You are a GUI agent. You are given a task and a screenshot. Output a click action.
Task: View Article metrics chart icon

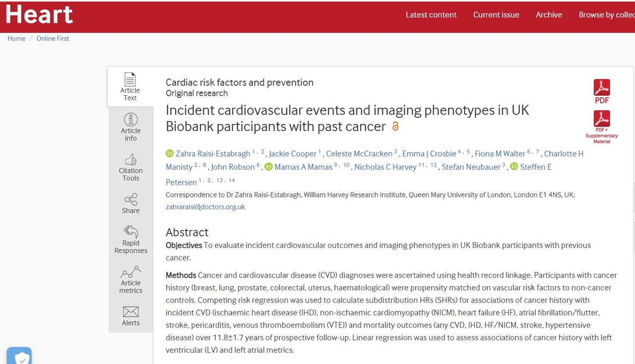point(131,272)
